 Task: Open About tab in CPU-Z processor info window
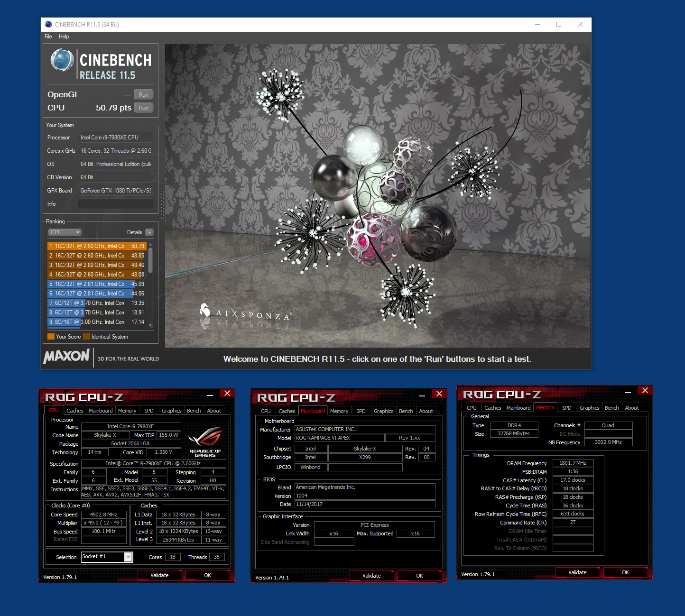(214, 411)
